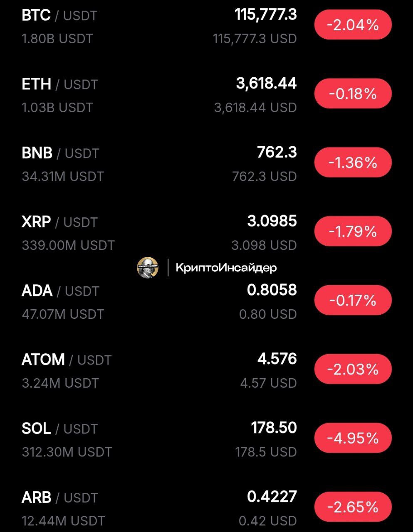
Task: Tap the -2.03% change badge for ATOM
Action: coord(353,369)
